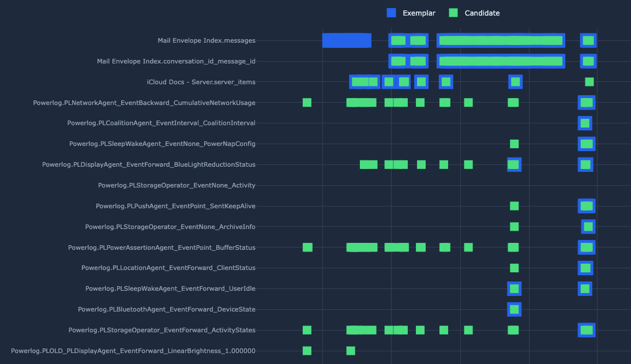Click the PLLocationAgent ClientStatus label
The height and width of the screenshot is (364, 631).
(168, 268)
